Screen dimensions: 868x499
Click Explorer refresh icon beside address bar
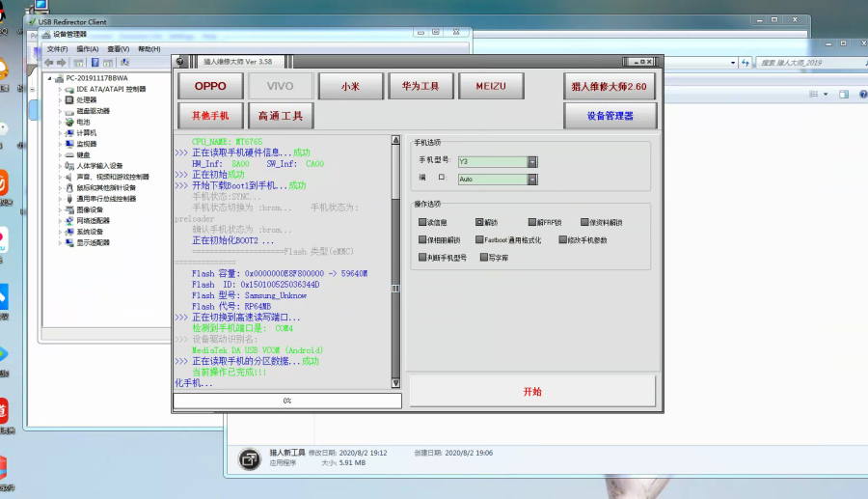click(746, 63)
